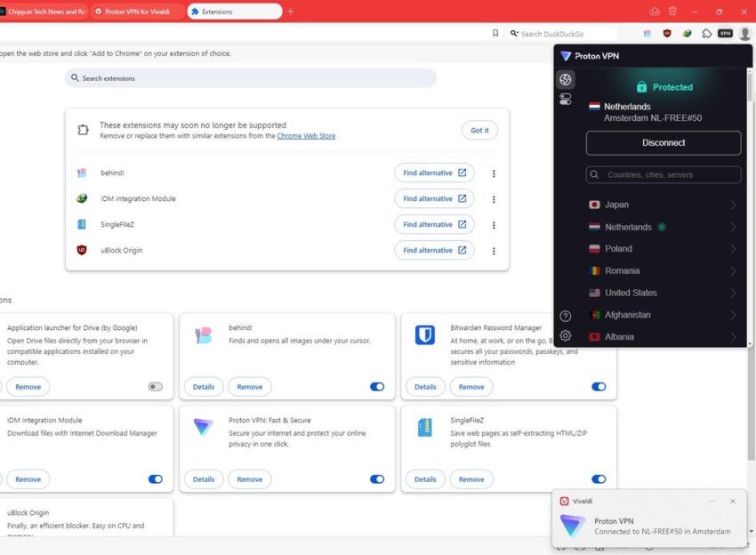Image resolution: width=756 pixels, height=555 pixels.
Task: Open the uBlock Origin toolbar icon
Action: point(667,33)
